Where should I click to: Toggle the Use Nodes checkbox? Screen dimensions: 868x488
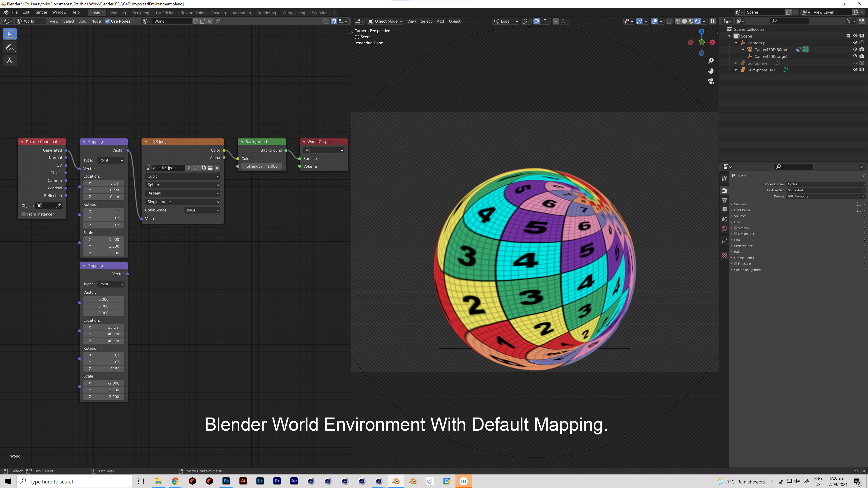(108, 21)
